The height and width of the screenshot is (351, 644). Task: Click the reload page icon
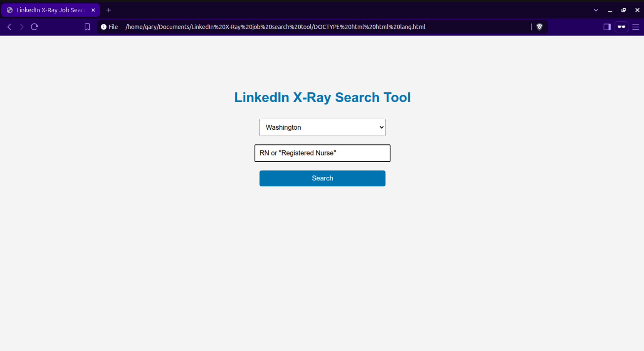tap(34, 27)
